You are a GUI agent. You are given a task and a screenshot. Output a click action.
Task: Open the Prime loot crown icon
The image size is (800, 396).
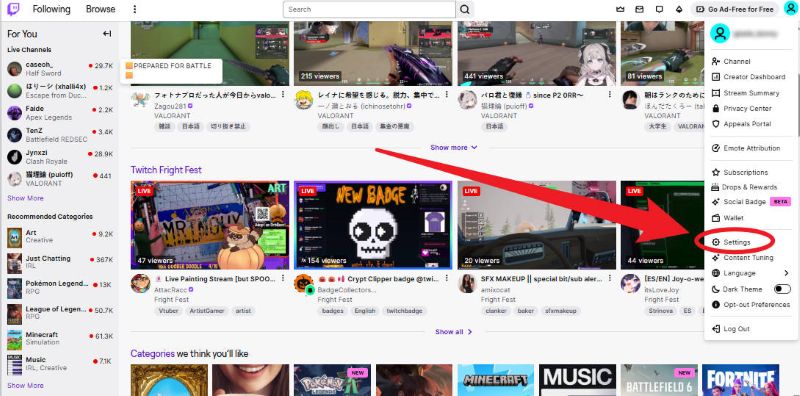point(621,9)
